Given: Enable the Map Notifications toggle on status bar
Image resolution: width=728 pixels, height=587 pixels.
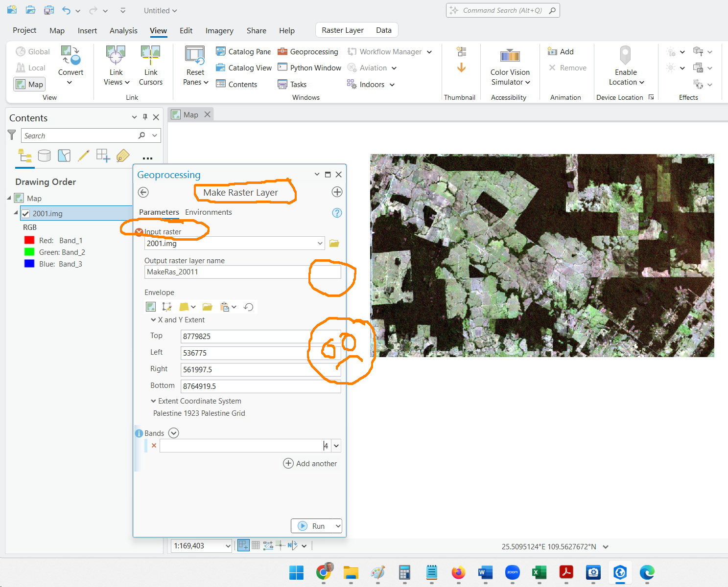Looking at the screenshot, I should (243, 545).
